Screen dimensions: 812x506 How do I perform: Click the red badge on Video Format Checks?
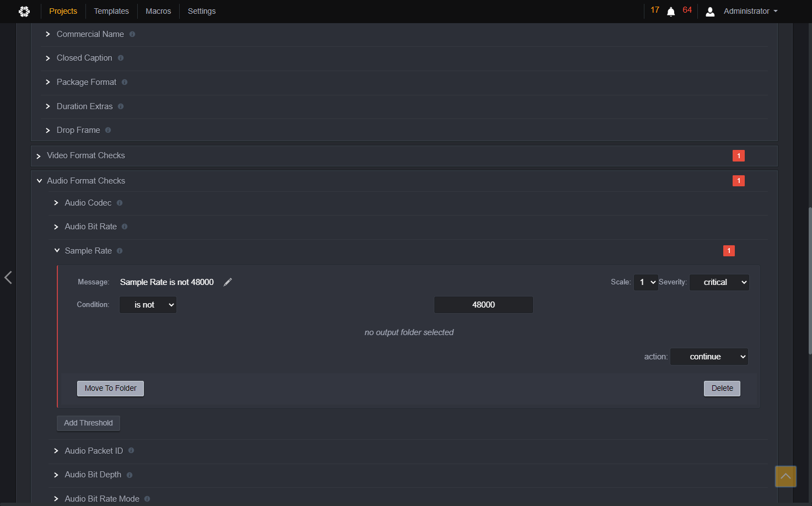[x=739, y=156]
